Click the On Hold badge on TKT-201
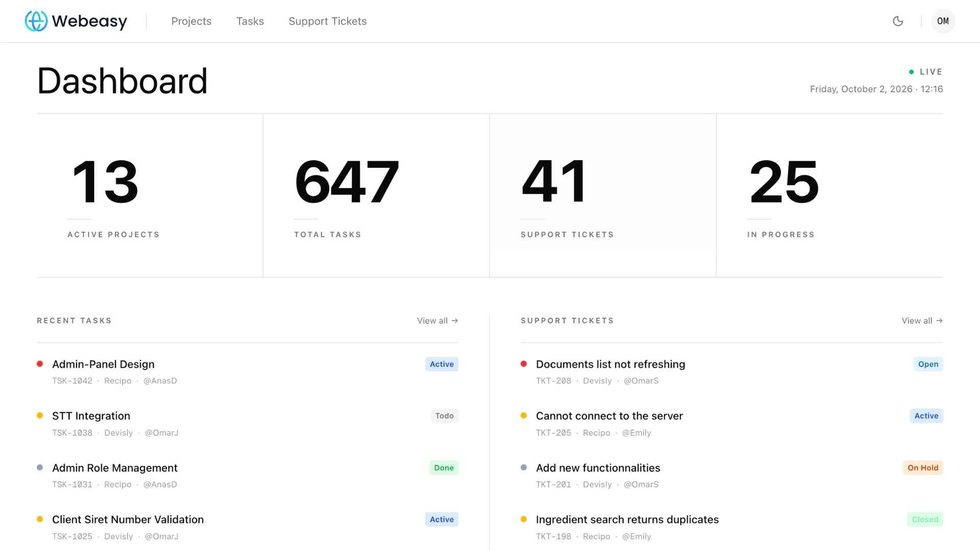 pyautogui.click(x=923, y=468)
